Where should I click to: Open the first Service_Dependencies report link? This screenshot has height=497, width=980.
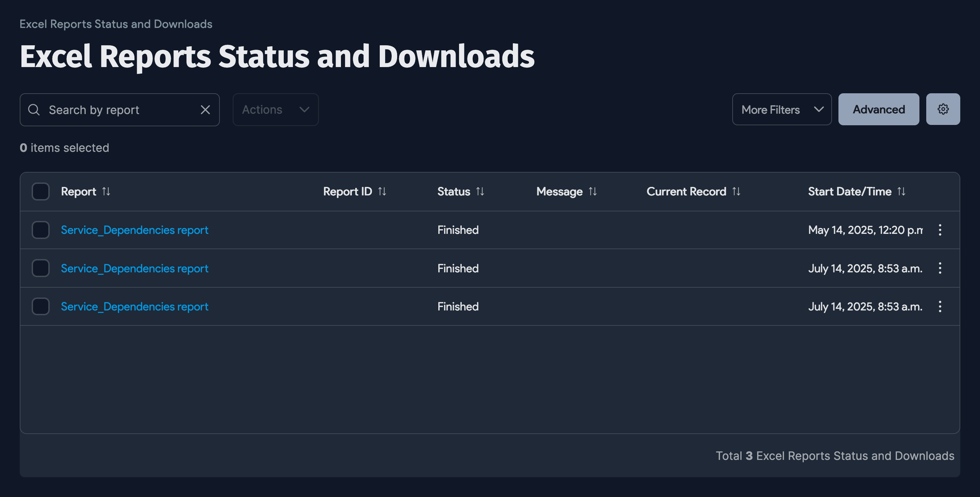coord(135,230)
